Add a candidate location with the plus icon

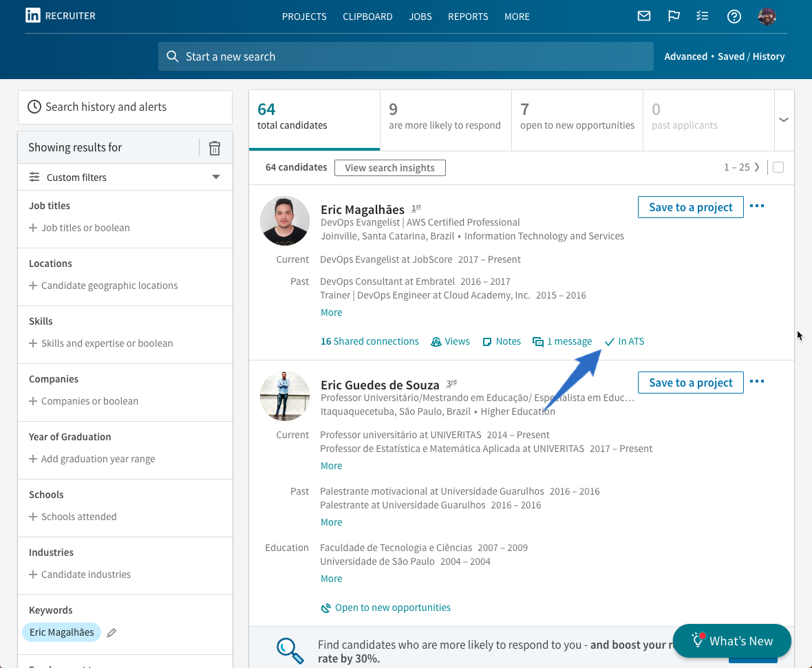click(x=32, y=285)
